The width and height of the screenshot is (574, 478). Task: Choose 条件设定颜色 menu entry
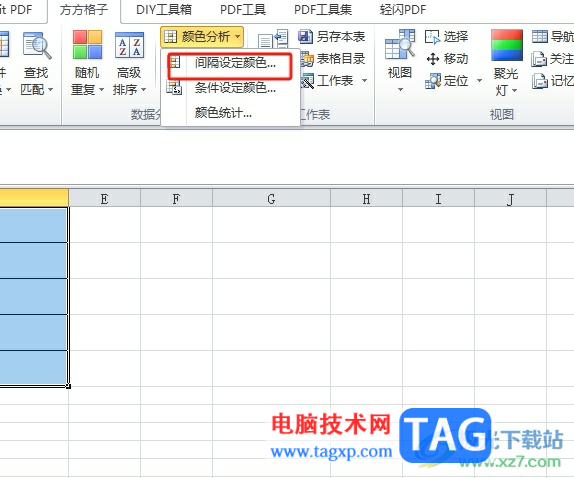231,88
